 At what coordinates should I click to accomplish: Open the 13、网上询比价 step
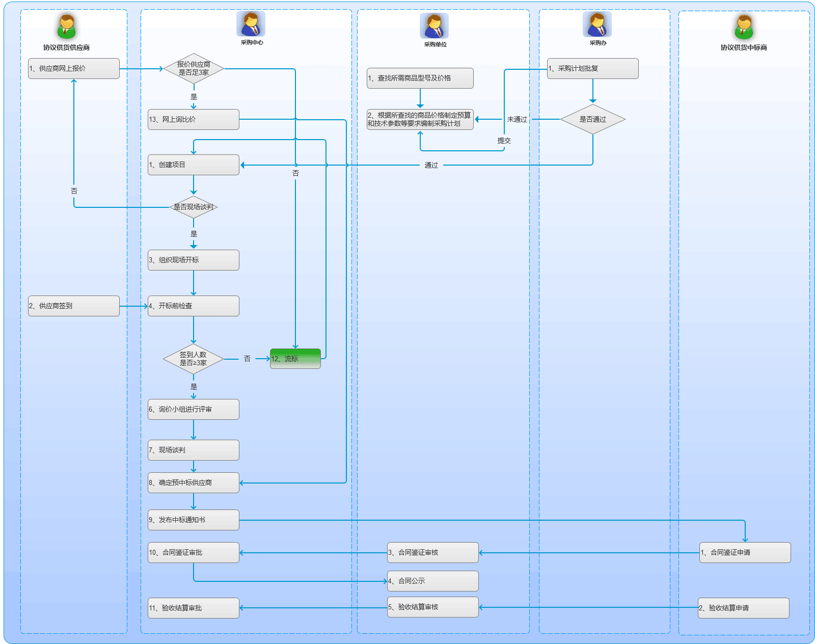click(194, 119)
